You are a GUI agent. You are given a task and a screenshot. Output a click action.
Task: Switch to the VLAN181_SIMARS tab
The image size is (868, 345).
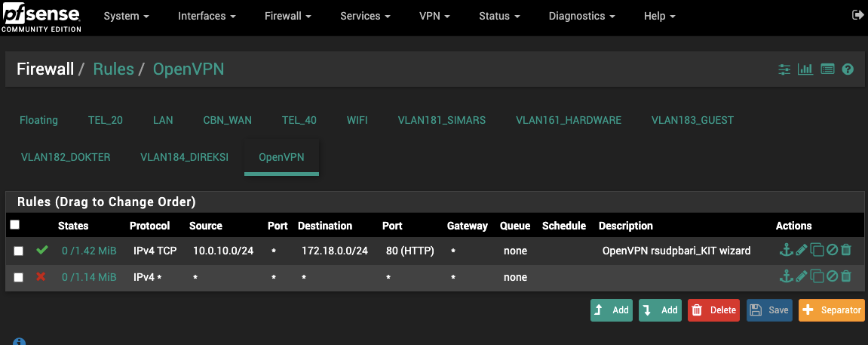click(442, 120)
